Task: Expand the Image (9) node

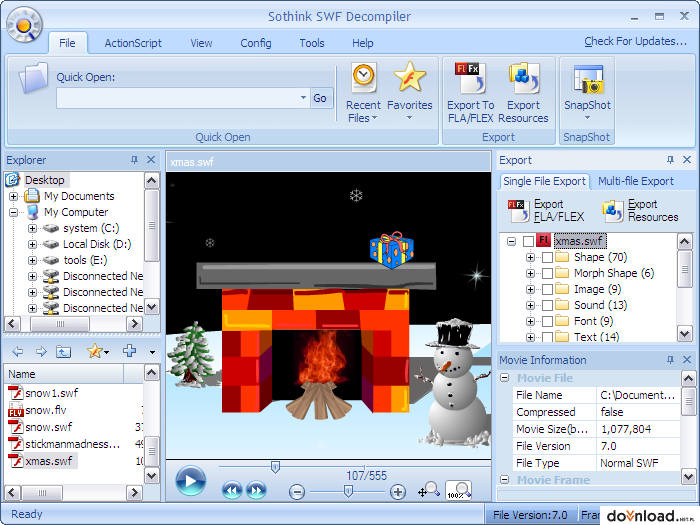Action: coord(530,289)
